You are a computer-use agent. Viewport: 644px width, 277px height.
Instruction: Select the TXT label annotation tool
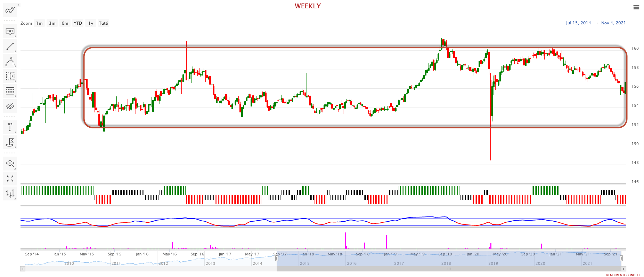click(10, 32)
